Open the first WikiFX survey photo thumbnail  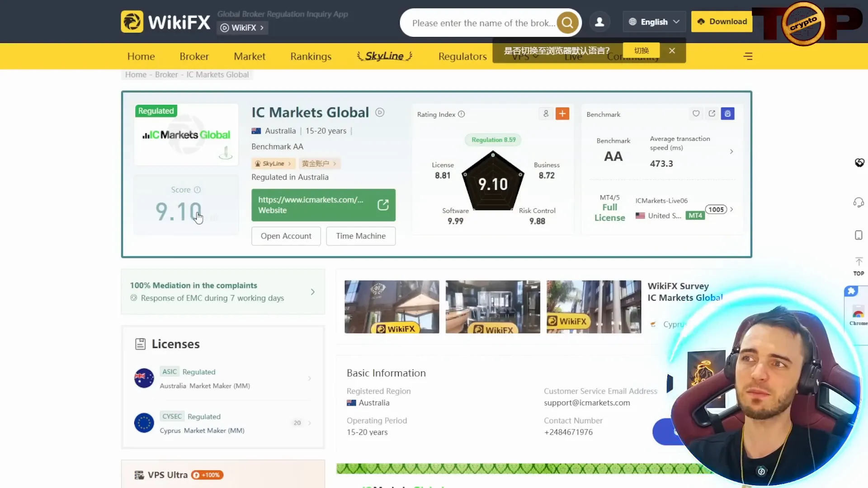click(x=392, y=307)
